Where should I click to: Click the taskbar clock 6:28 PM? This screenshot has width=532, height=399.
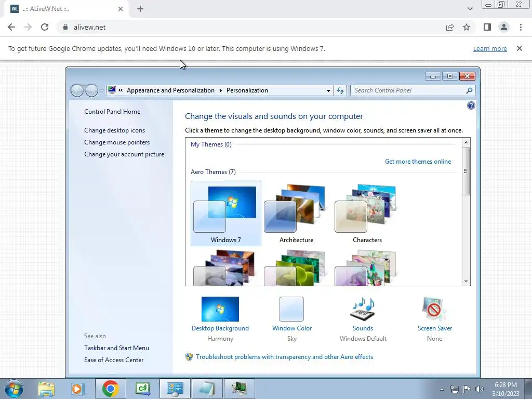[x=506, y=385]
